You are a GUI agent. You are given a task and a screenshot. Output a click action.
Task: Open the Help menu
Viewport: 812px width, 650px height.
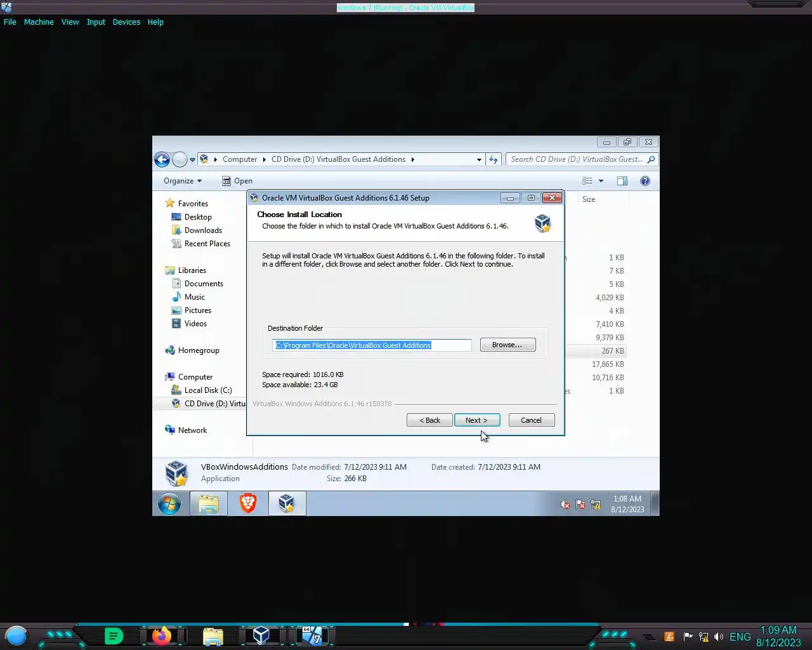[x=155, y=22]
